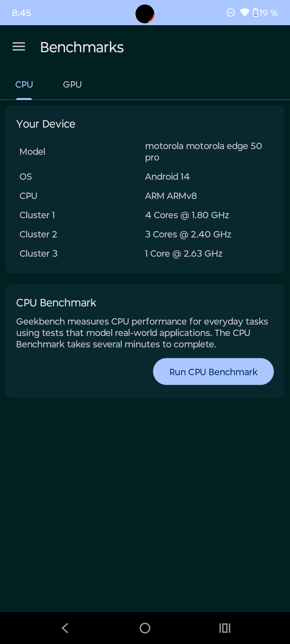Viewport: 290px width, 644px height.
Task: Tap the Model row value
Action: pyautogui.click(x=203, y=152)
